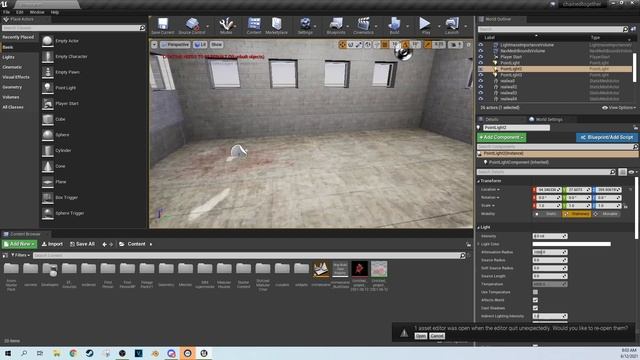Screen dimensions: 640x360
Task: Toggle world/local coordinate system icon
Action: [x=368, y=44]
